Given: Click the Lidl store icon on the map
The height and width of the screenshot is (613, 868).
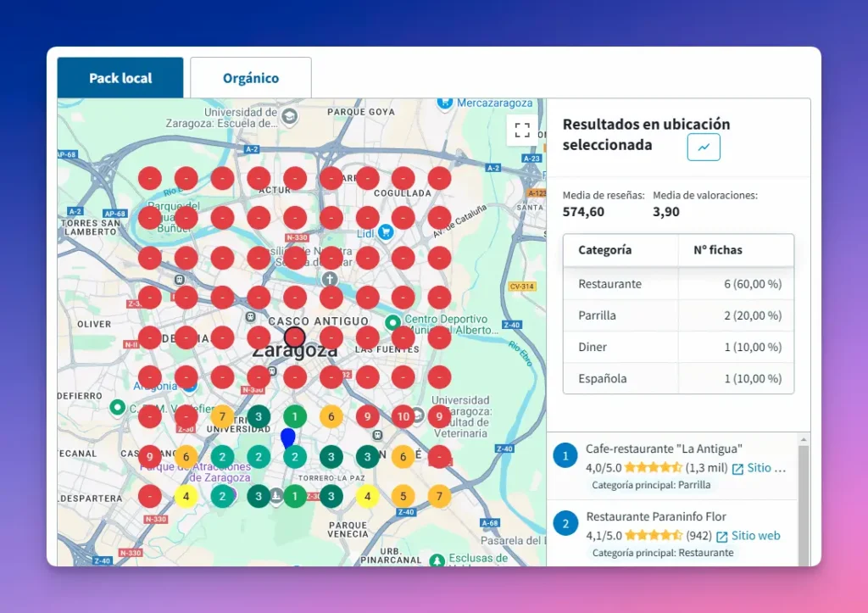Looking at the screenshot, I should coord(386,232).
